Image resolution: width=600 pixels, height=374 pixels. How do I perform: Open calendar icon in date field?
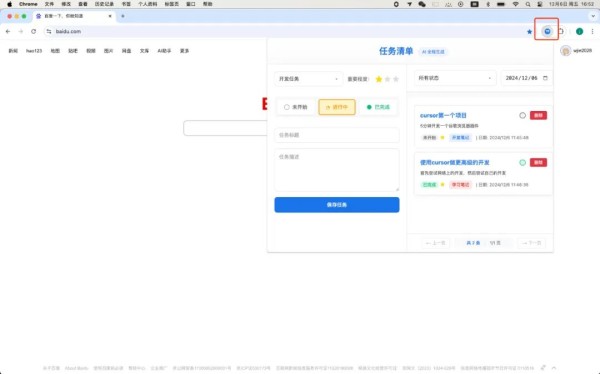(x=545, y=78)
